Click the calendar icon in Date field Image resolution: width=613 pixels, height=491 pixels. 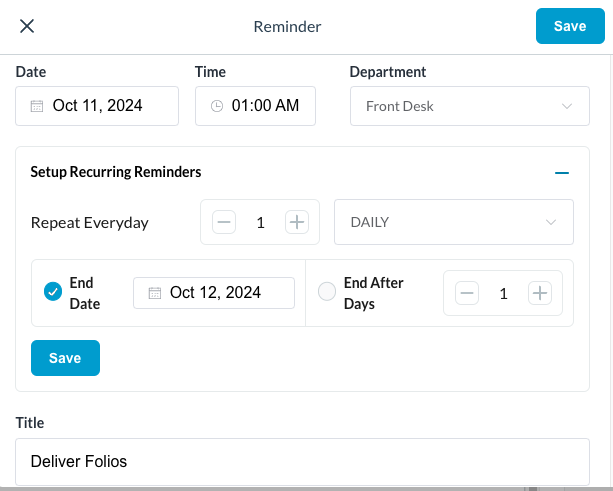[37, 106]
